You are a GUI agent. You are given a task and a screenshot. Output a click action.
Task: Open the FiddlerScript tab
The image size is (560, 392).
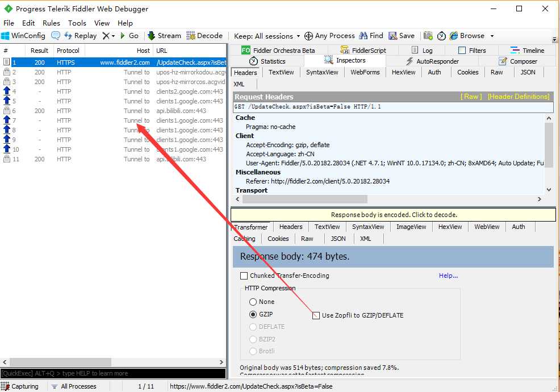coord(363,51)
